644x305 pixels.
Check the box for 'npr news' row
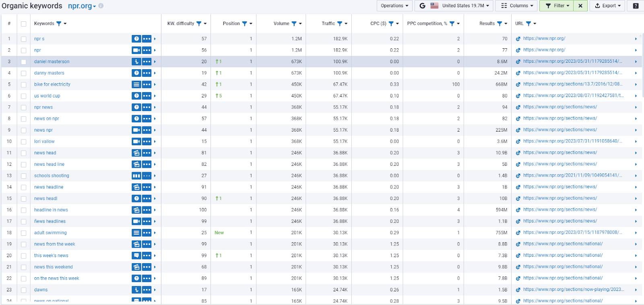pos(24,107)
